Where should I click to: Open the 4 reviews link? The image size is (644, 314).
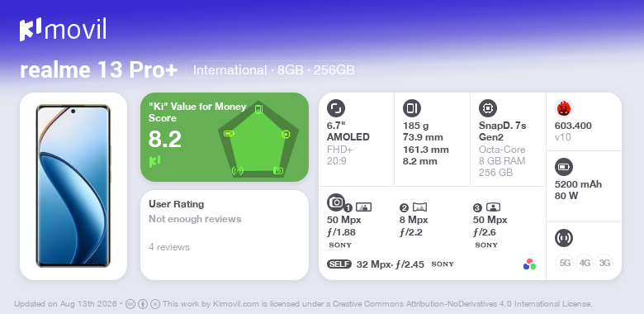[x=169, y=247]
